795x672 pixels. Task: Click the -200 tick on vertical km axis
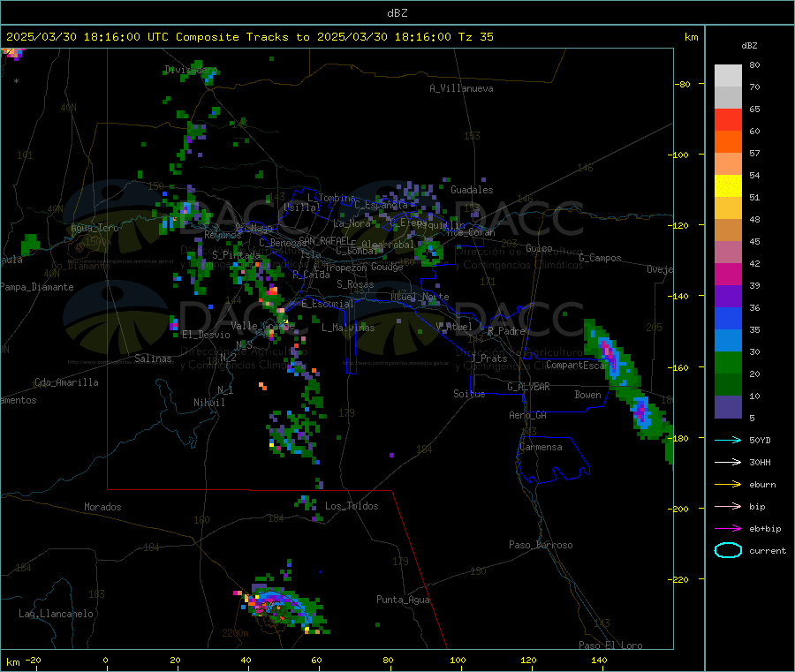pos(679,509)
